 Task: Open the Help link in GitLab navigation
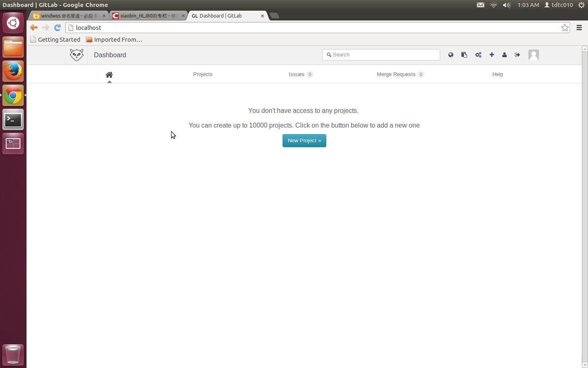point(498,74)
